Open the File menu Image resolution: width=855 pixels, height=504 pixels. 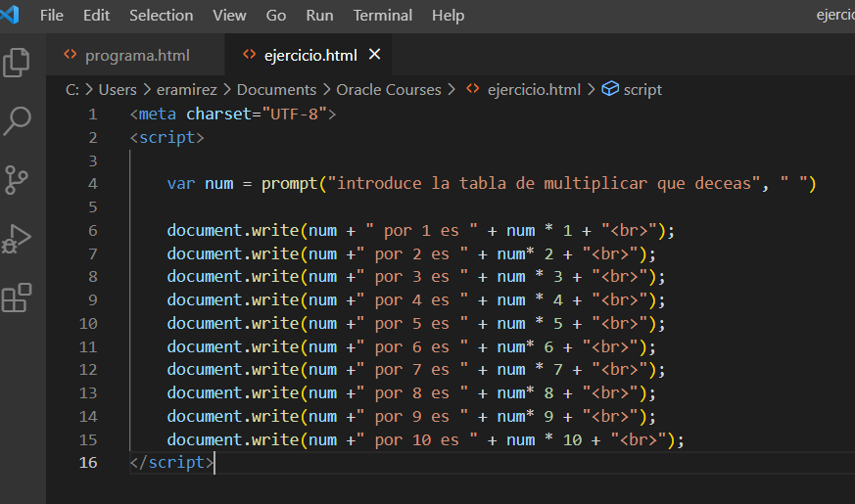[52, 16]
